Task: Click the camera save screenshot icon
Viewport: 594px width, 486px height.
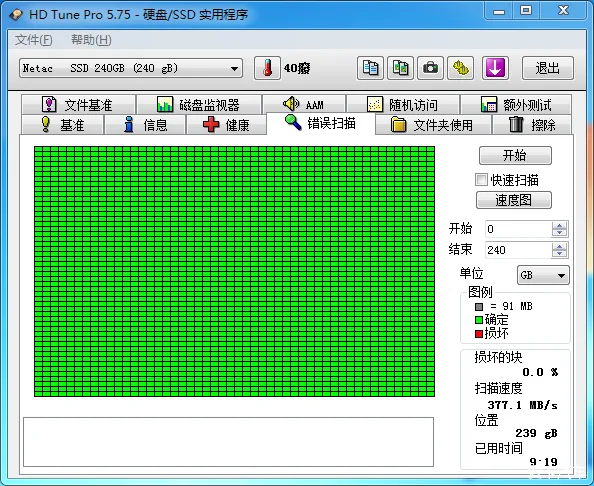Action: [x=430, y=68]
